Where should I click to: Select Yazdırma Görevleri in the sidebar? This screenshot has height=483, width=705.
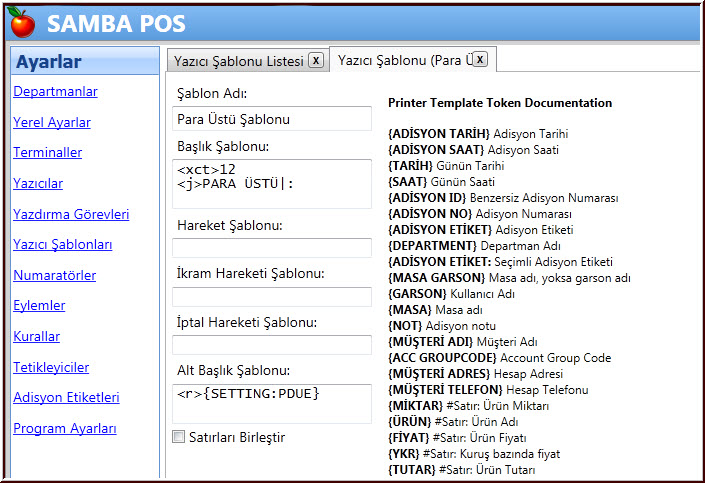71,215
